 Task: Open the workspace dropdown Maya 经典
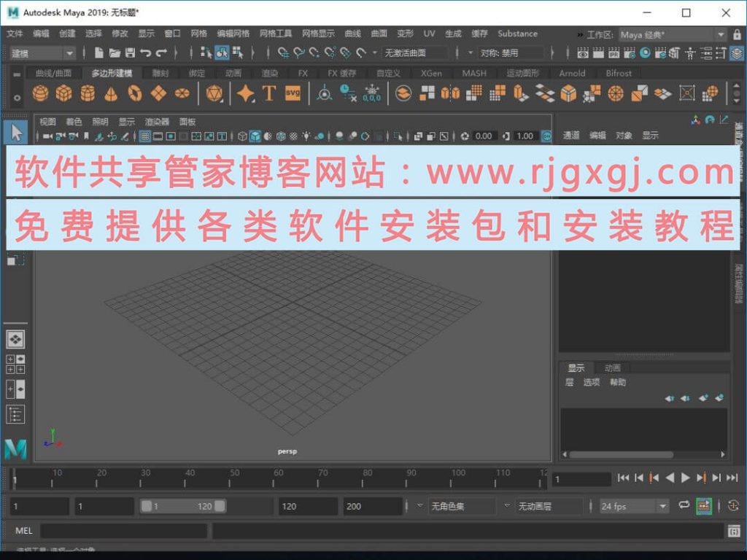(672, 35)
